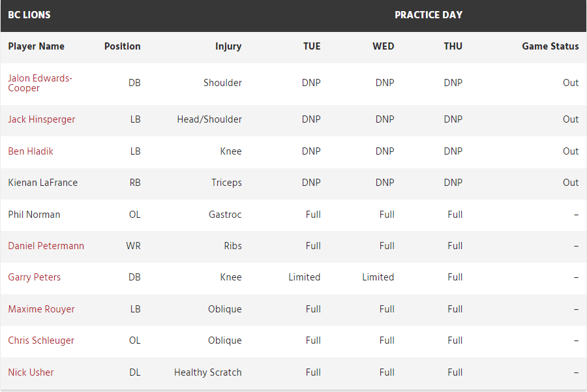587x392 pixels.
Task: Click the Injury column header
Action: click(228, 46)
